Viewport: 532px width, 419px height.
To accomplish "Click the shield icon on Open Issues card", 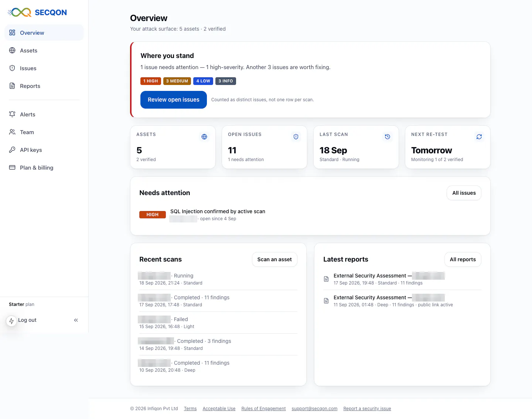I will 296,137.
